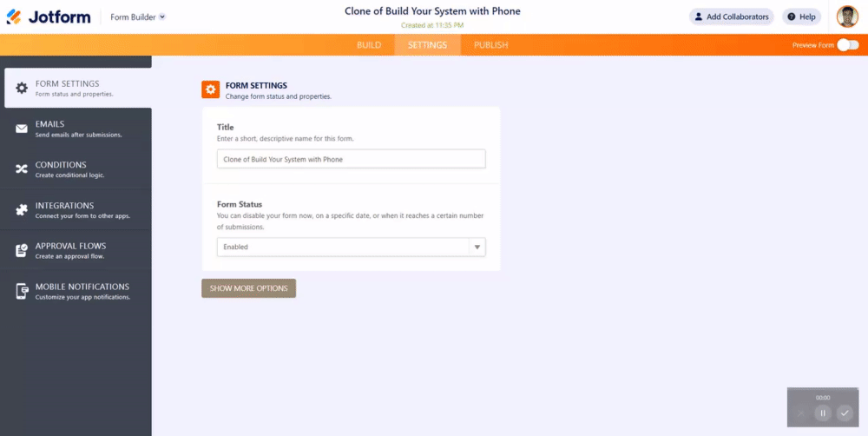This screenshot has height=436, width=868.
Task: Click the question mark Help icon
Action: pos(791,17)
